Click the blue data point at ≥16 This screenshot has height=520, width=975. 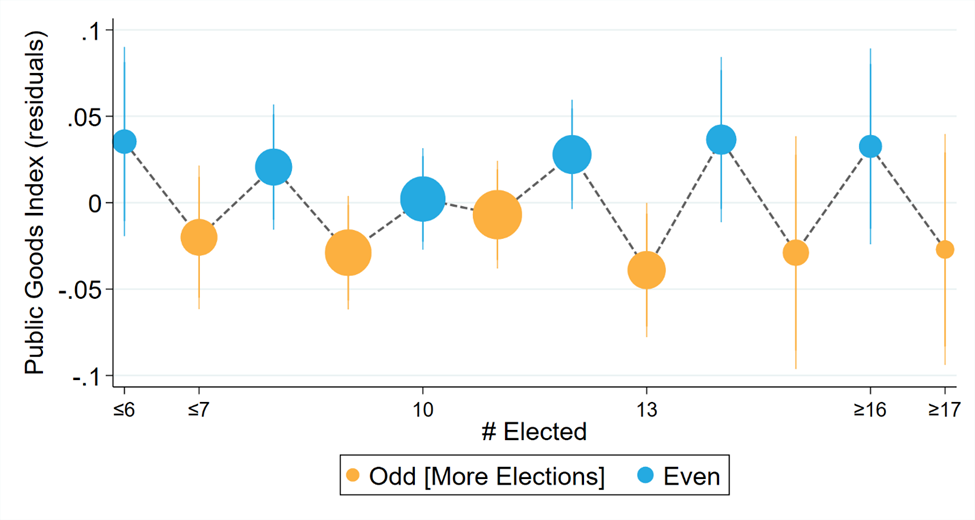pyautogui.click(x=870, y=146)
